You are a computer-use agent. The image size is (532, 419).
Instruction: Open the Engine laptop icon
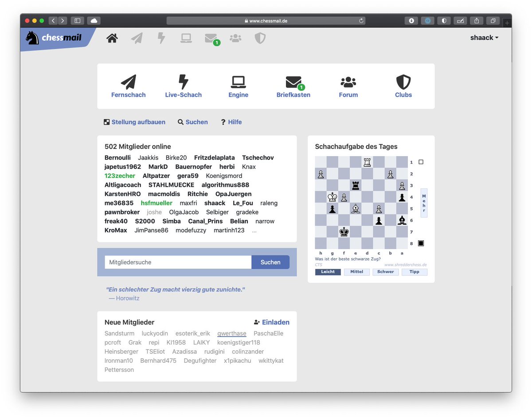(238, 82)
